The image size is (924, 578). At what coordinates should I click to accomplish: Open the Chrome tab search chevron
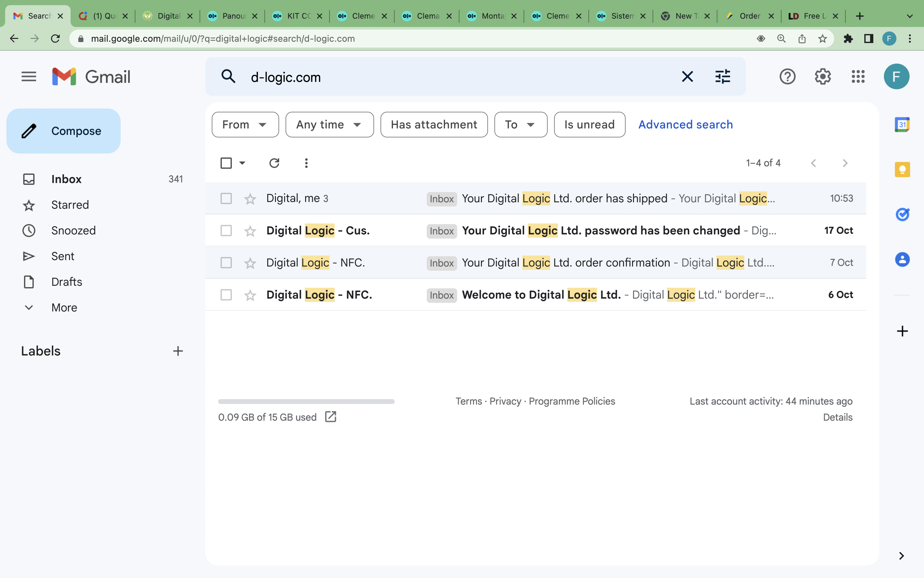(910, 16)
